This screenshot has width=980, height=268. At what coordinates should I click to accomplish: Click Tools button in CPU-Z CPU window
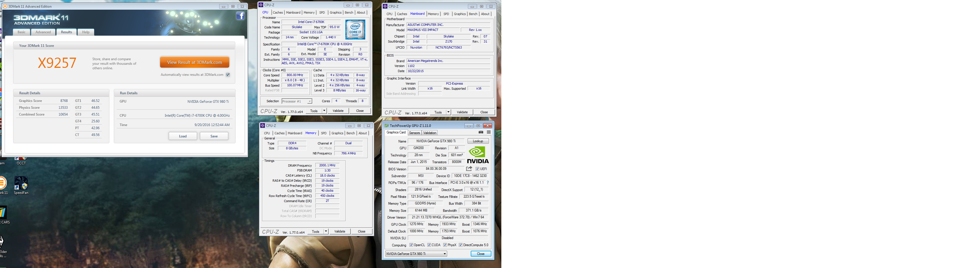314,111
